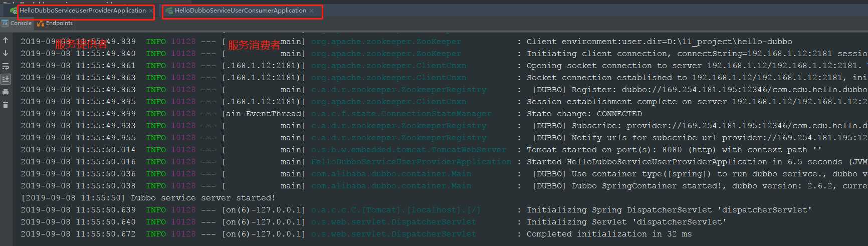Click the '[DUBBO] Register: dubbo://' log message
868x246 pixels.
tap(700, 90)
